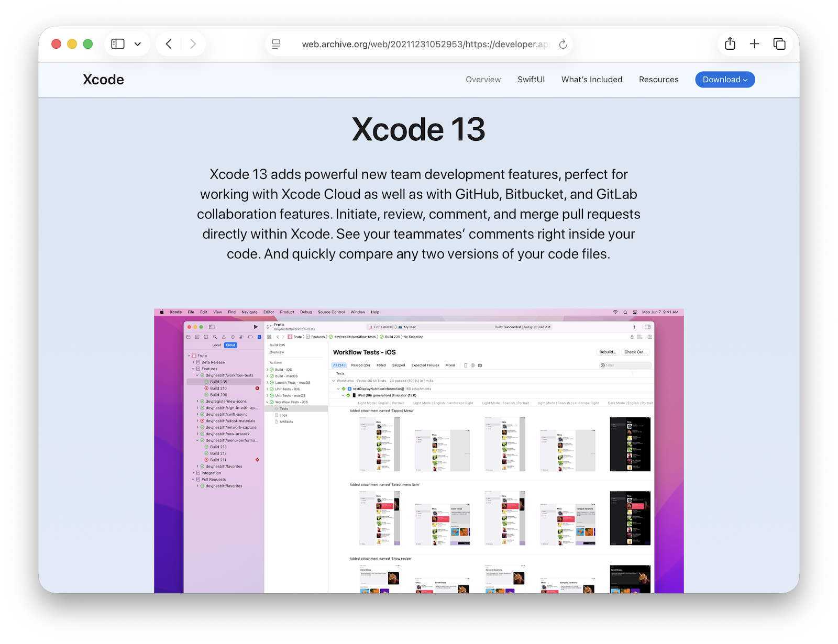838x644 pixels.
Task: Open the blue Download dropdown button
Action: pyautogui.click(x=725, y=80)
